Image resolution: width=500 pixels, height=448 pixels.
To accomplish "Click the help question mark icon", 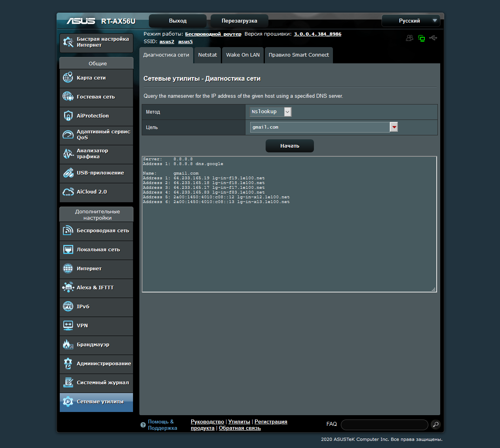I will [143, 425].
